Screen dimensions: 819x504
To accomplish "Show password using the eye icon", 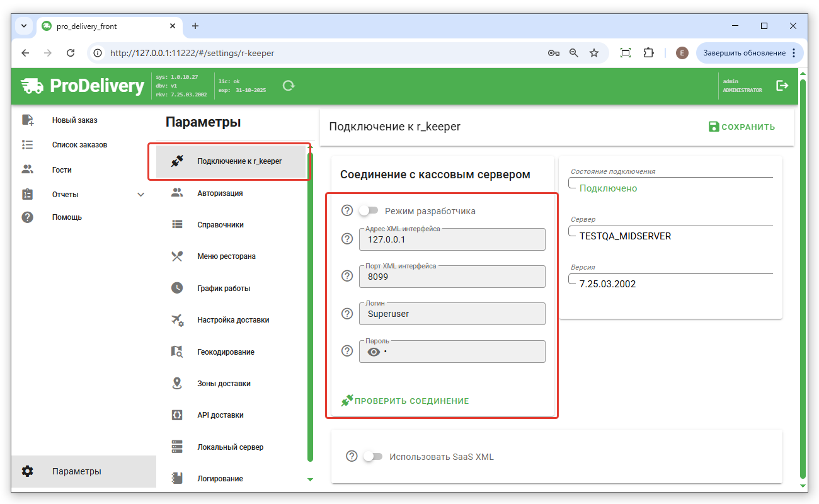I will click(374, 352).
